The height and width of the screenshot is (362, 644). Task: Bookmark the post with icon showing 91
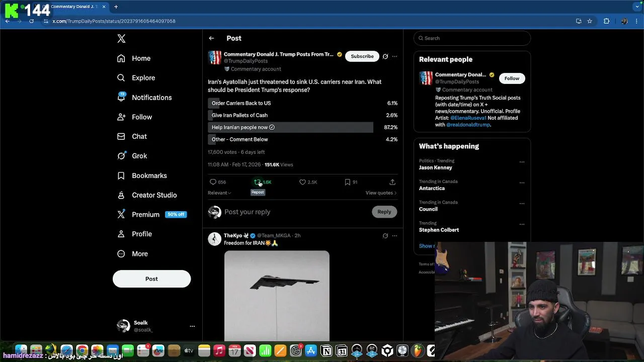tap(351, 182)
